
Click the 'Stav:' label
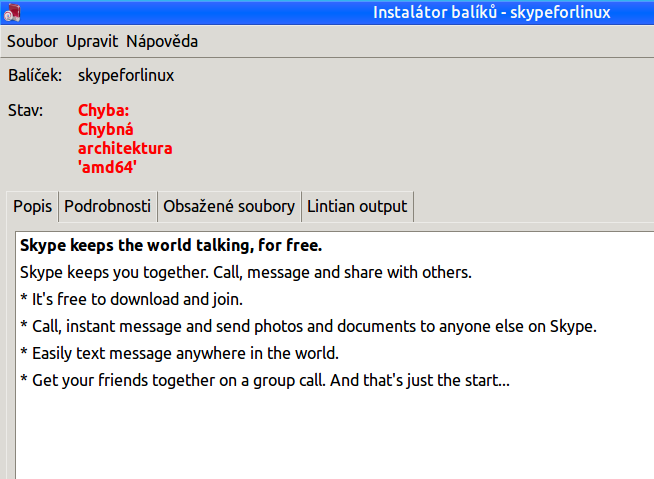[x=25, y=111]
